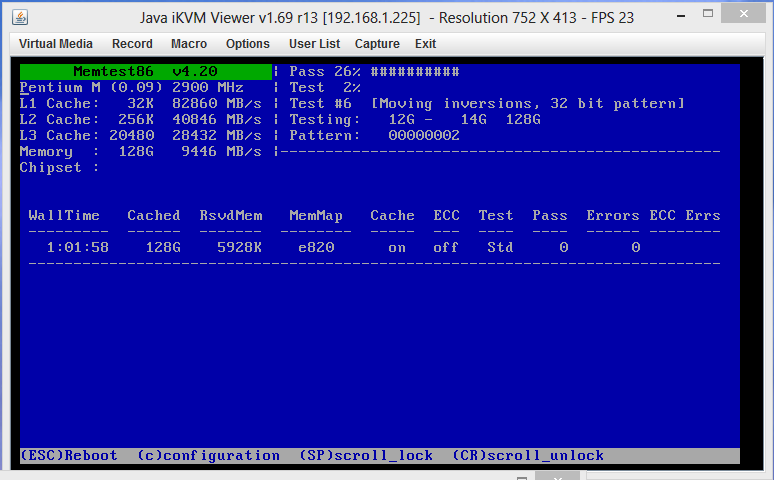Click the Pentium M 2900 MHz line
Viewport: 774px width, 480px height.
click(132, 88)
